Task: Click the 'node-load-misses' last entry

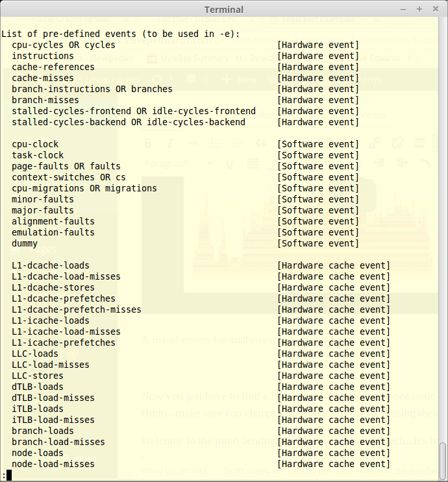Action: click(x=53, y=464)
